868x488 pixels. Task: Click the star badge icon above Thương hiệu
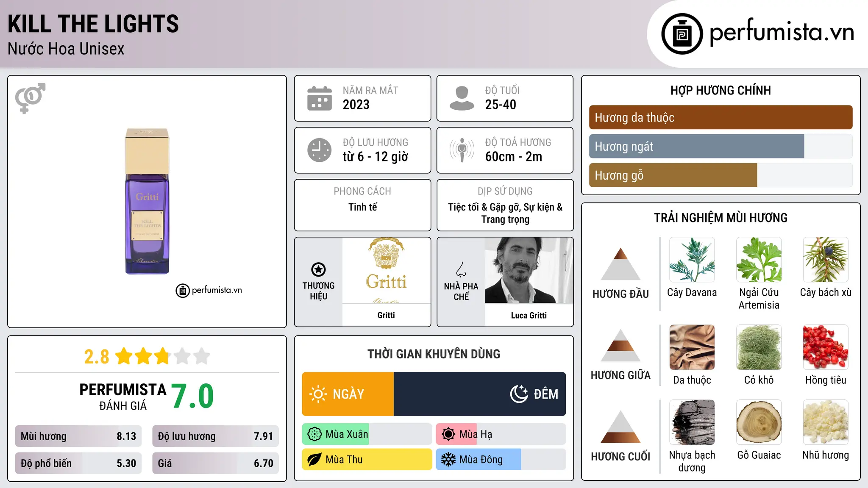(318, 269)
